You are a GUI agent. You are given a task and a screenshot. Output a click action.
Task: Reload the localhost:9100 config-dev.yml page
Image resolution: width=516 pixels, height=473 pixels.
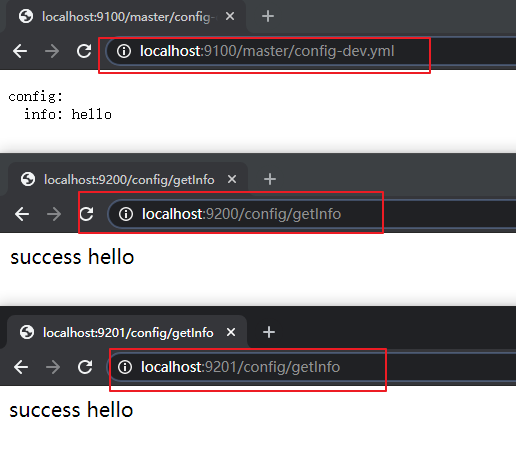84,51
